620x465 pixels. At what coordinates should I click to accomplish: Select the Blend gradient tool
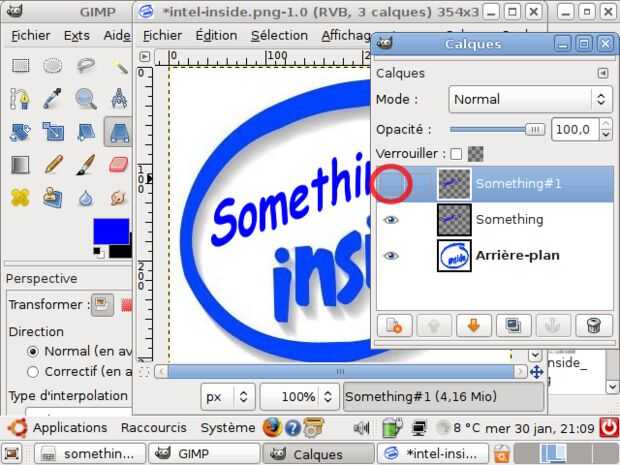(x=20, y=165)
